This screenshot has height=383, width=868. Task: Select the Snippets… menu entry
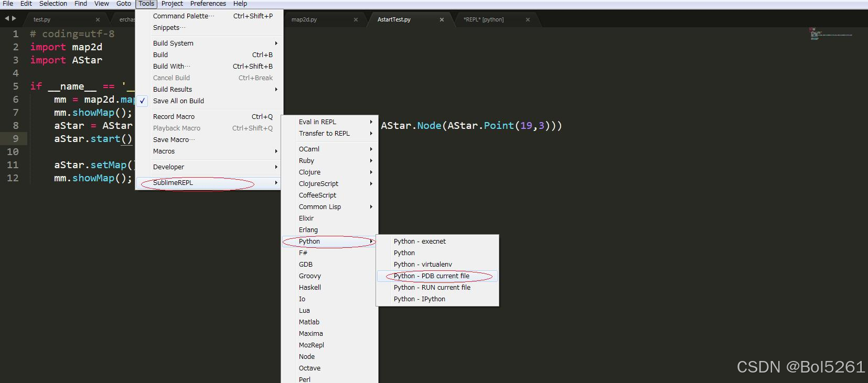209,28
